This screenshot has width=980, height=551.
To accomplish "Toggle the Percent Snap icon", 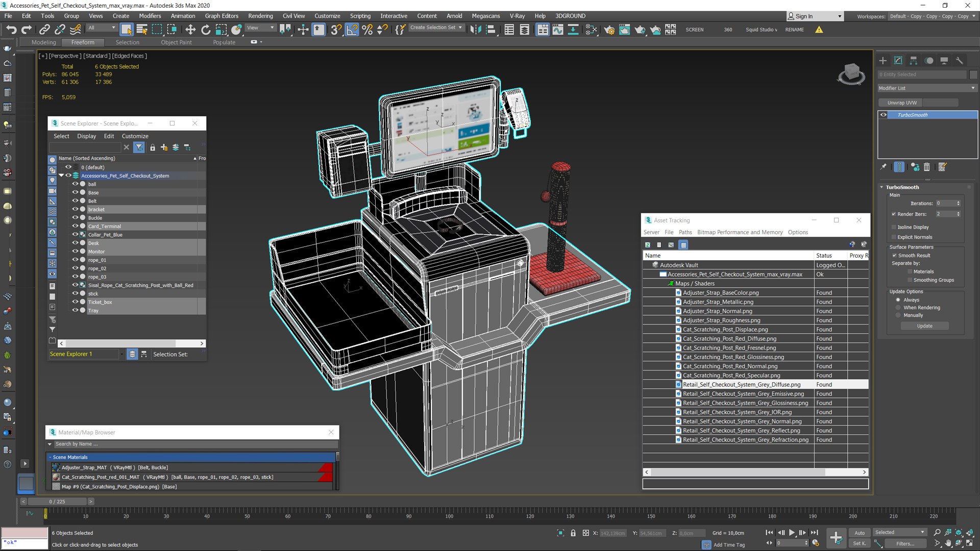I will 367,30.
